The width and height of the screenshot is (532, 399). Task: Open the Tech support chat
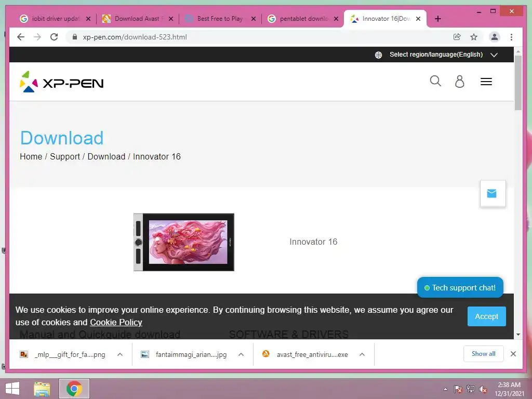click(460, 288)
